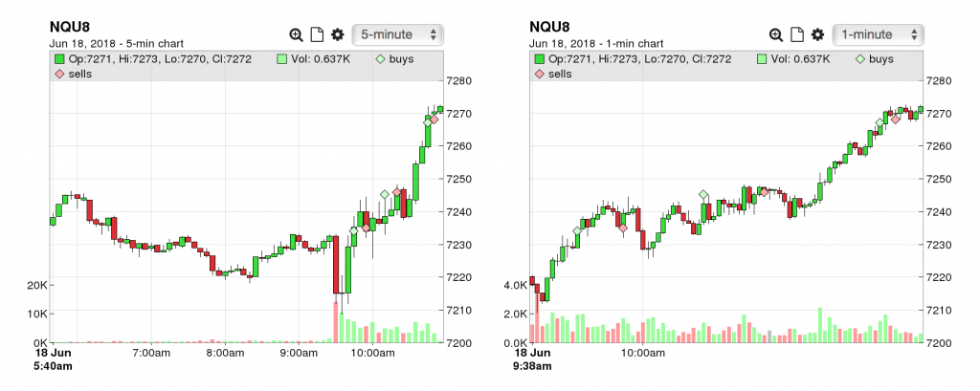Image resolution: width=980 pixels, height=391 pixels.
Task: Toggle the sells series in 5-min chart legend
Action: (73, 74)
